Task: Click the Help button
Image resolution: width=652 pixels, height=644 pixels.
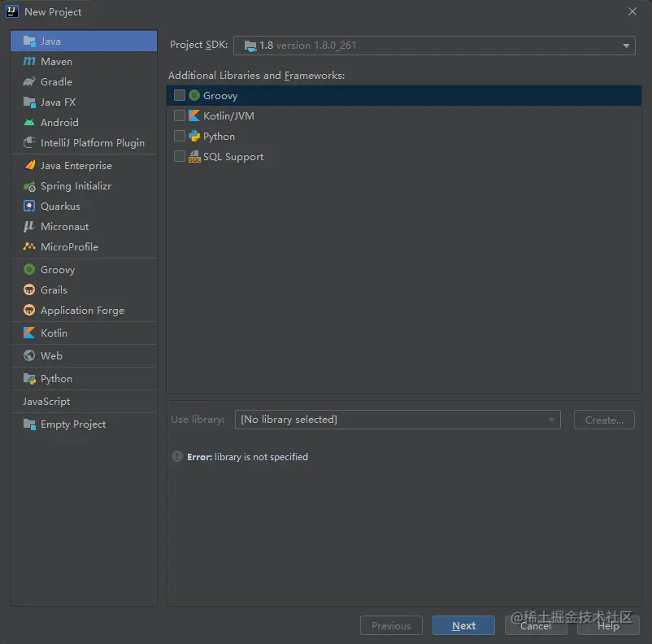Action: click(608, 625)
